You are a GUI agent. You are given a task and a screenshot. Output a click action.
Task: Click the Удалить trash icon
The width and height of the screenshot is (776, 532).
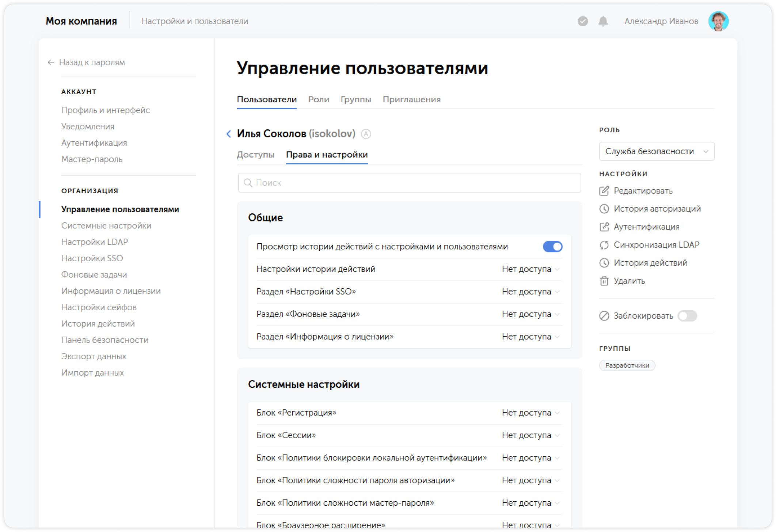pos(605,281)
